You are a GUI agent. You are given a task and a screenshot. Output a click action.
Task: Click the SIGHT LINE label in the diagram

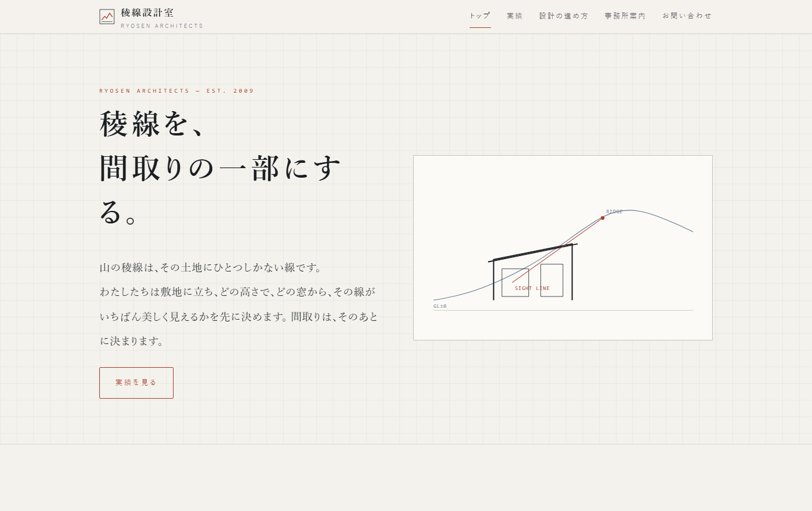click(532, 289)
